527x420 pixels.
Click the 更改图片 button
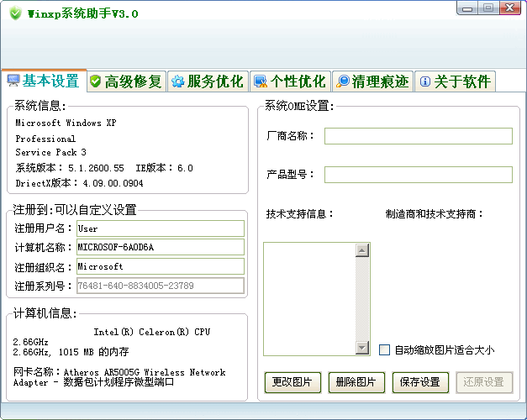(292, 382)
